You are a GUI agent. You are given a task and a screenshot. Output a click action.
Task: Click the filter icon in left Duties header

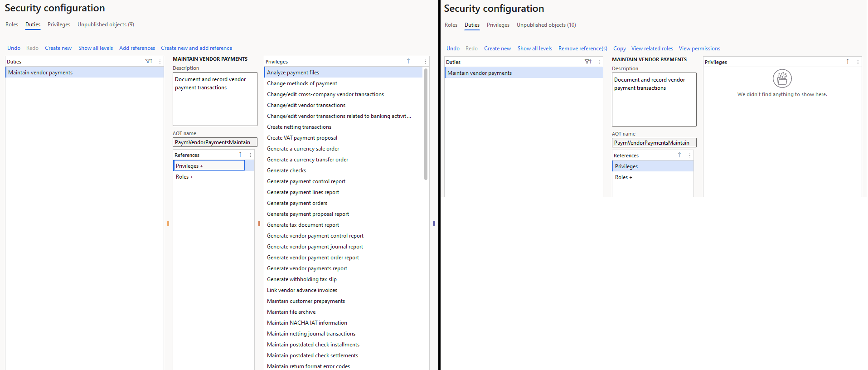[149, 61]
